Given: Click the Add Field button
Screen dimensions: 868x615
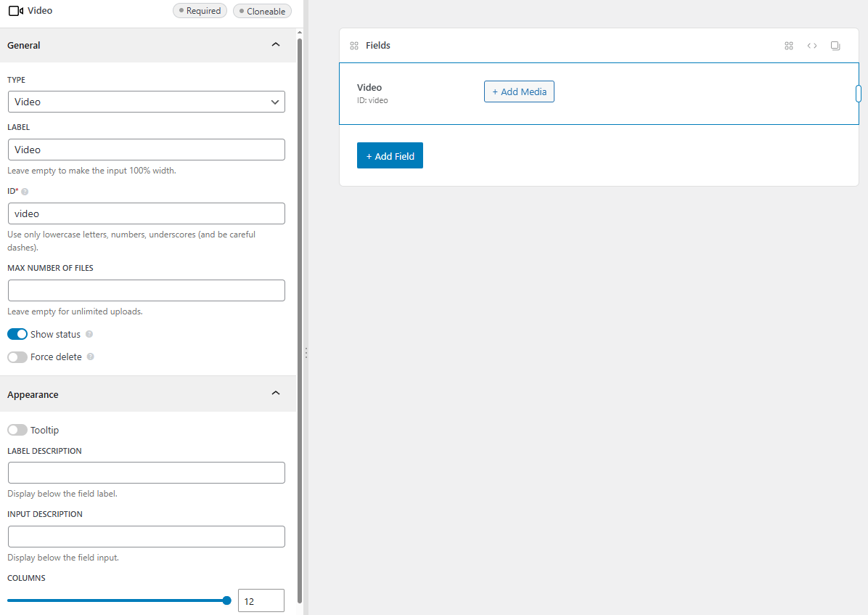Looking at the screenshot, I should point(390,156).
